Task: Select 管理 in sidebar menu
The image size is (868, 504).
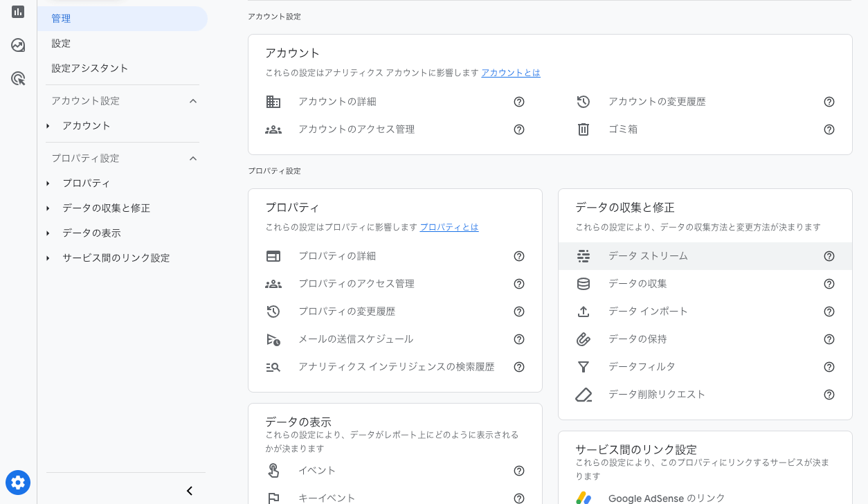Action: pyautogui.click(x=123, y=19)
